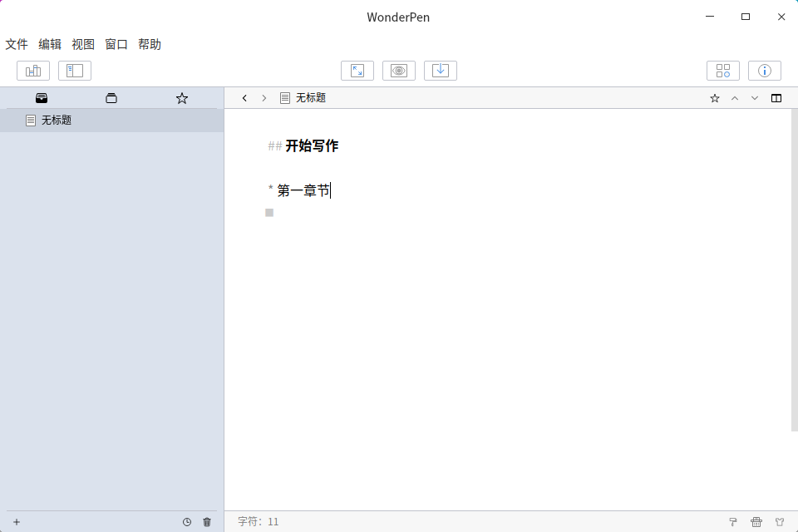Open the 视图 menu
Screen dimensions: 798x532
83,44
